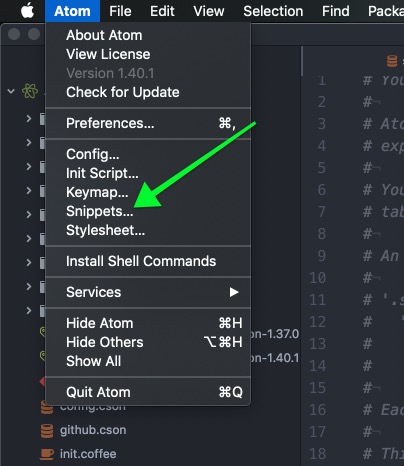Expand the first collapsed folder in tree

(29, 118)
